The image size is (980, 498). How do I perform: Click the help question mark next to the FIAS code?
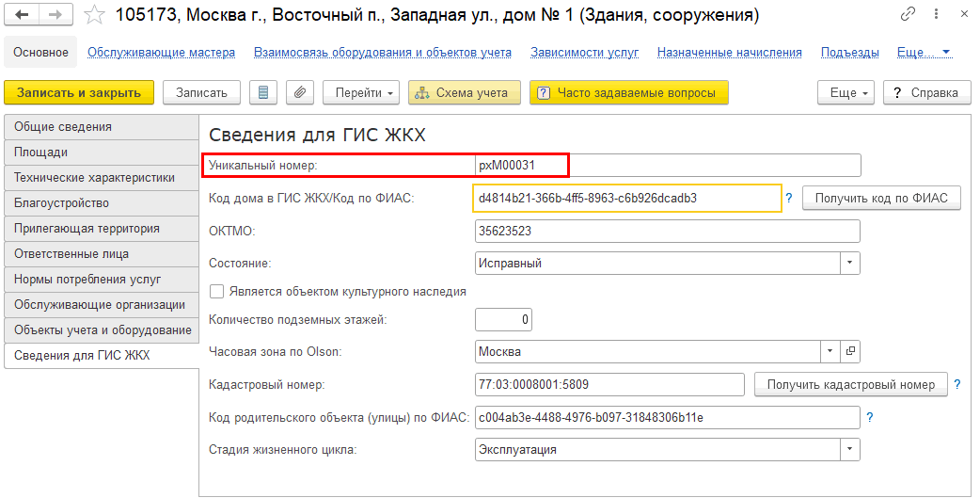coord(789,199)
